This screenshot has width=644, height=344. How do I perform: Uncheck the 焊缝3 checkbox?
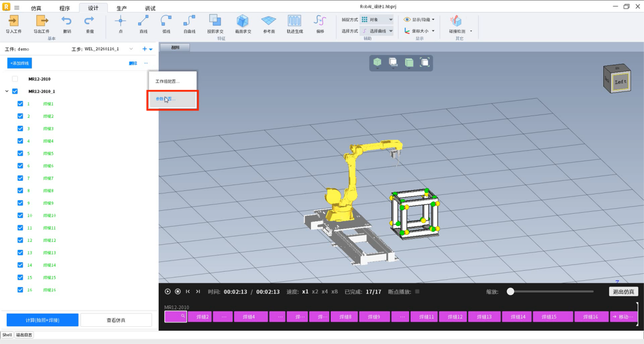(20, 129)
